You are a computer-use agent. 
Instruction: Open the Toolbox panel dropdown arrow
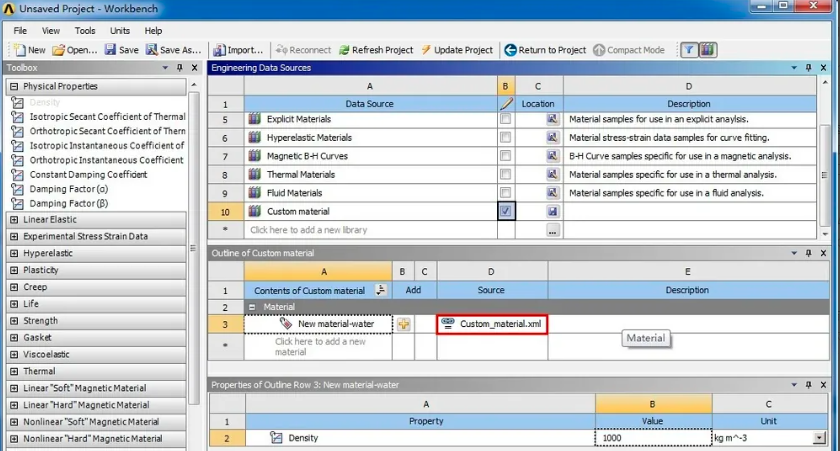pyautogui.click(x=165, y=68)
